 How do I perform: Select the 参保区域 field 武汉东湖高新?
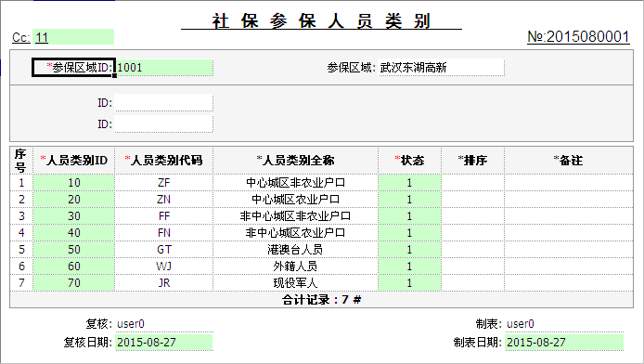[x=441, y=68]
